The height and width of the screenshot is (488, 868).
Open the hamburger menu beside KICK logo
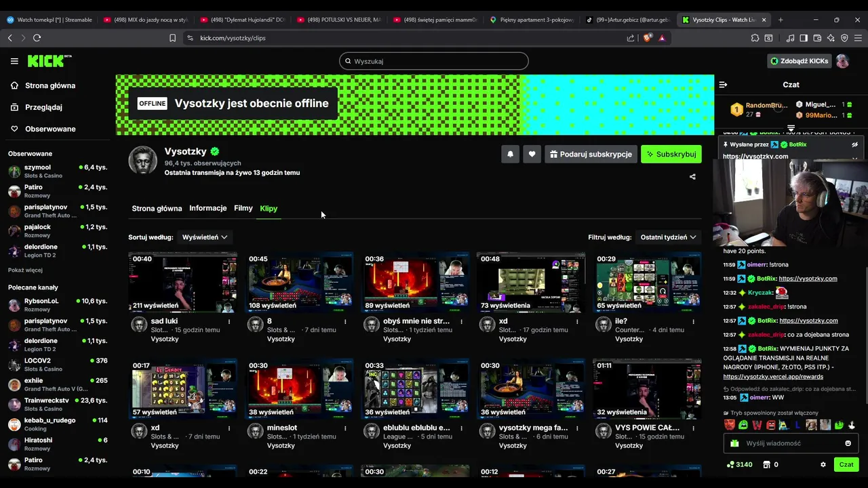(14, 61)
